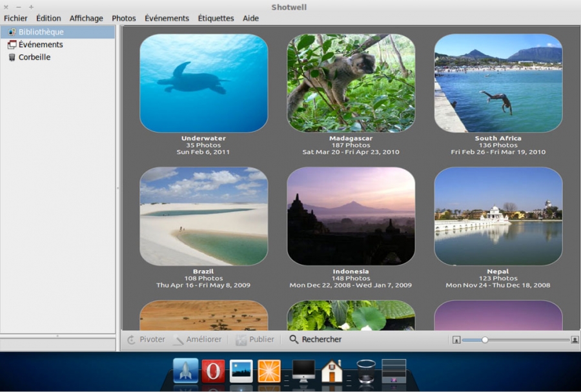Open Corbeille in the sidebar

tap(34, 57)
